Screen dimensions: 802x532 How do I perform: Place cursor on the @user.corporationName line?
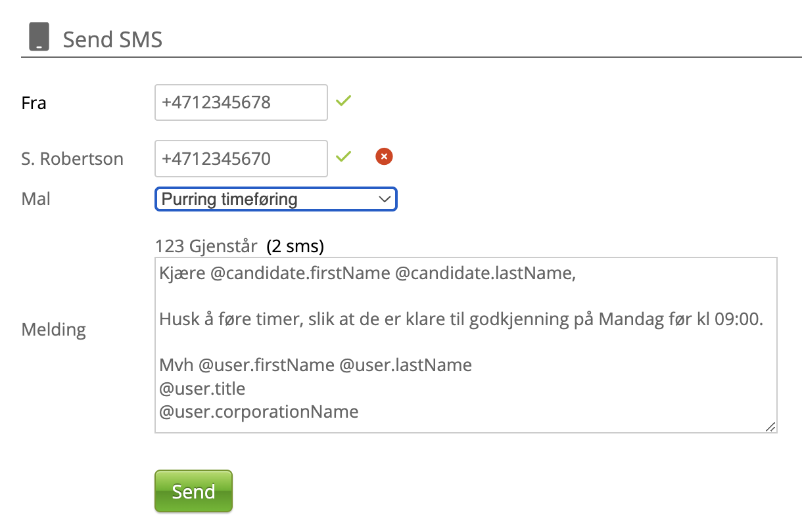click(x=259, y=412)
